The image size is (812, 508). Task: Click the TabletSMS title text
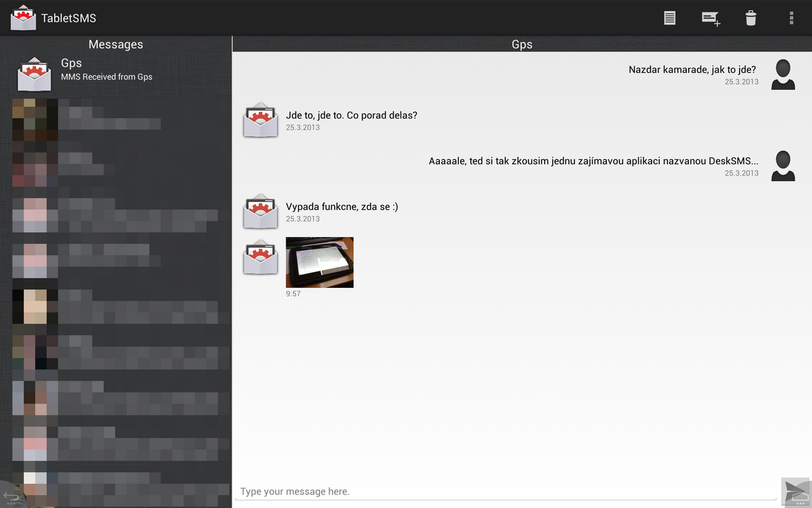(x=69, y=18)
